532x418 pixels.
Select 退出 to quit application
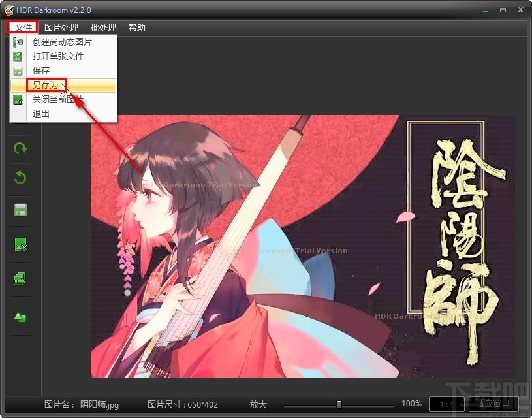pos(63,114)
